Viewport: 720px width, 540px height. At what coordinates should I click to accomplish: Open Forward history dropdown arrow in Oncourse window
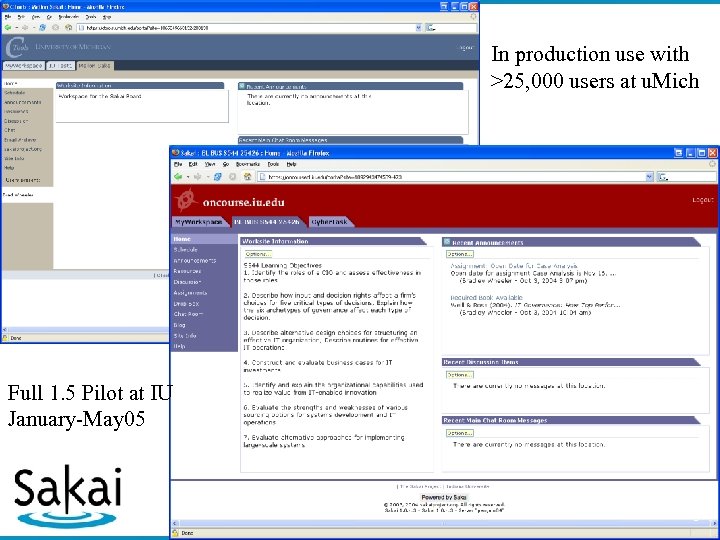(207, 177)
